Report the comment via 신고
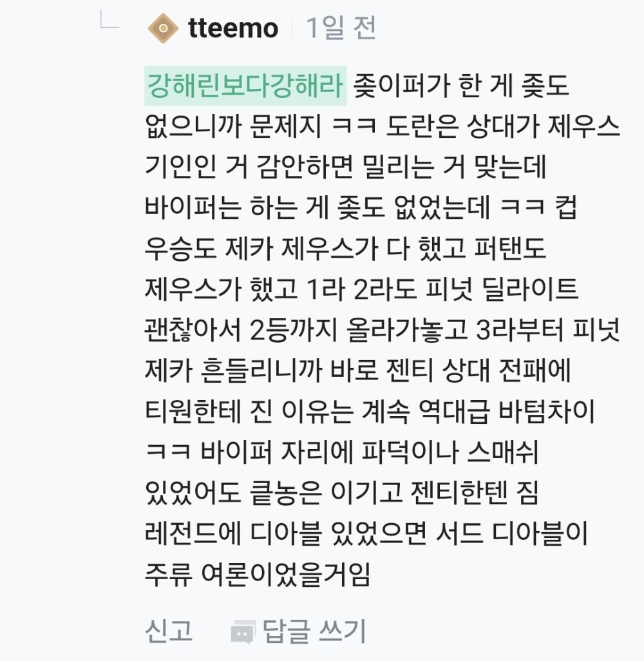 [169, 630]
